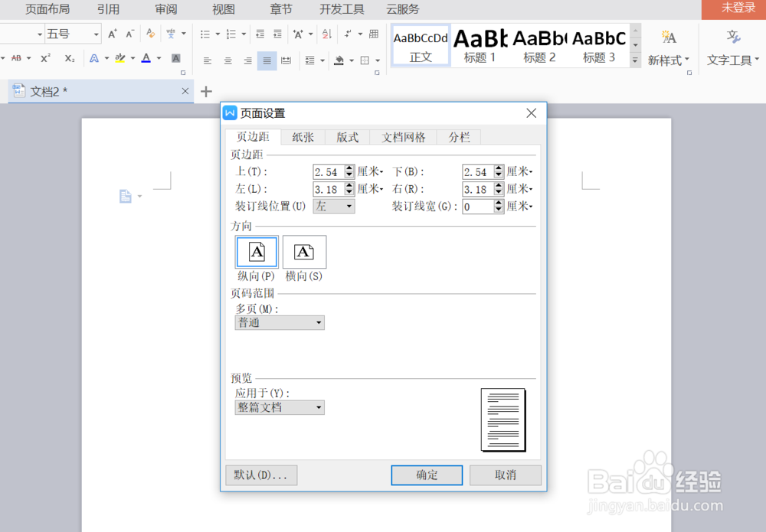Select the subscript X₂ icon
766x532 pixels.
click(x=69, y=57)
